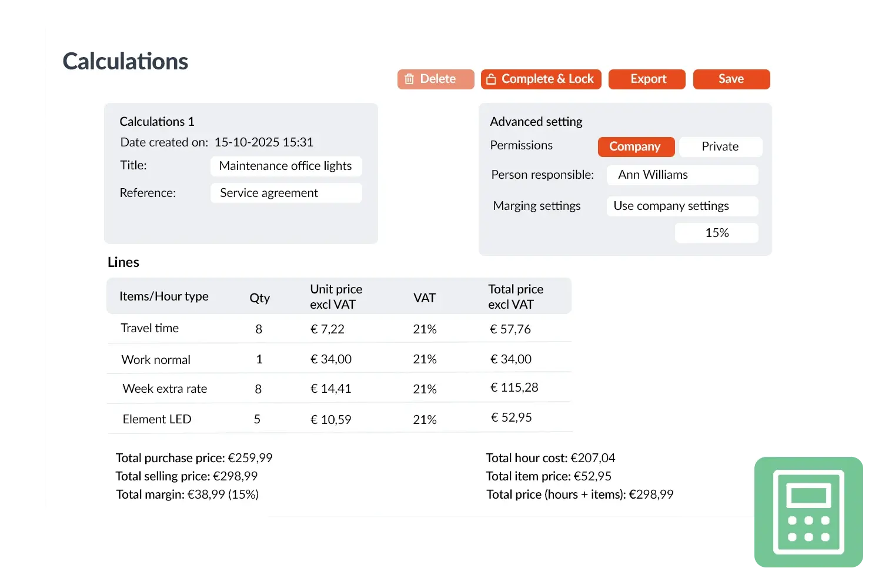Image resolution: width=882 pixels, height=588 pixels.
Task: Open the Marging settings dropdown
Action: click(682, 206)
